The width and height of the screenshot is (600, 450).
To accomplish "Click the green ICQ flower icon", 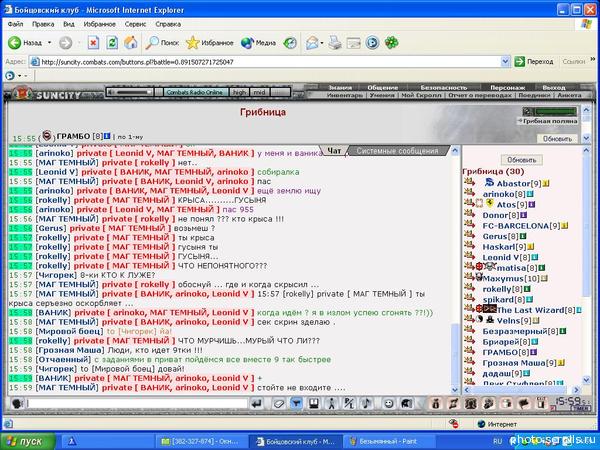I will 391,42.
